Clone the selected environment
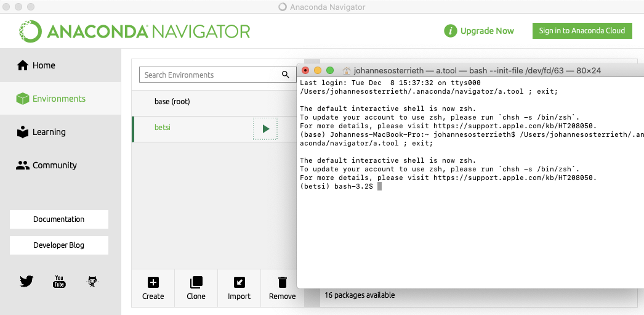644x315 pixels. pyautogui.click(x=196, y=288)
